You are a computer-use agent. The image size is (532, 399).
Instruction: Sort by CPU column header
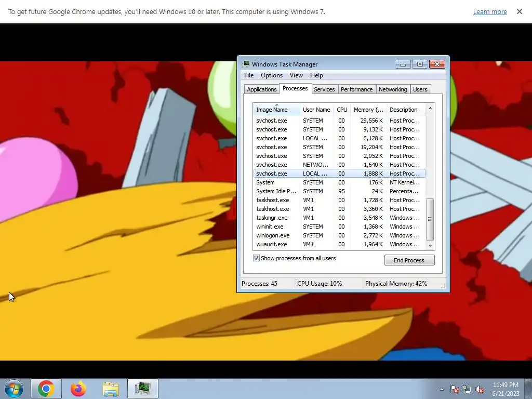click(x=342, y=110)
